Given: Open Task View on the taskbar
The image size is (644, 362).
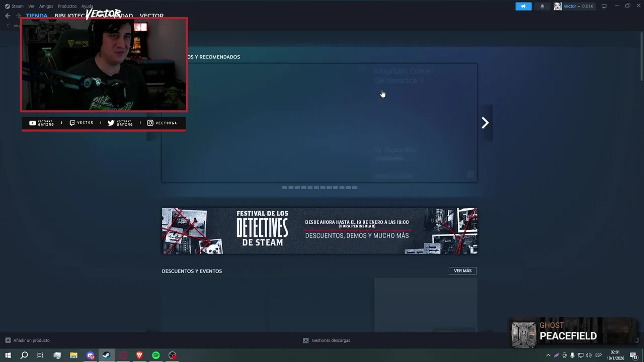Looking at the screenshot, I should pyautogui.click(x=40, y=355).
